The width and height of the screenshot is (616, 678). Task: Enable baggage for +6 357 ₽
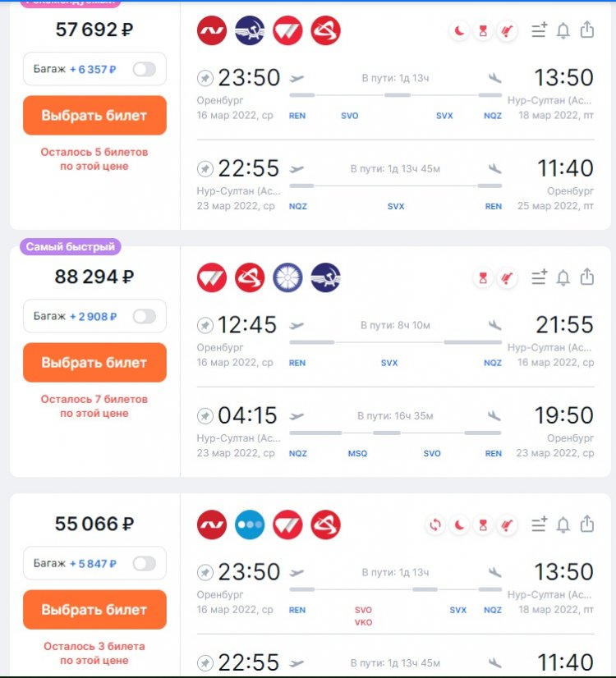tap(145, 69)
